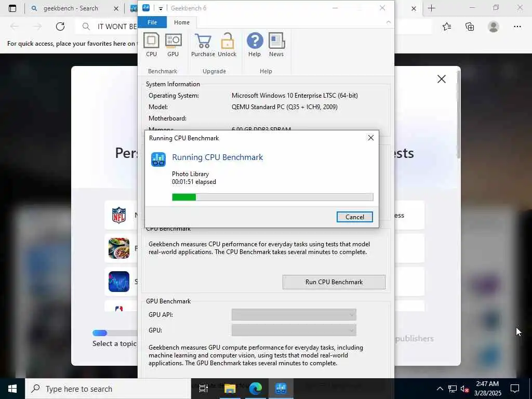Click the Photo Library workload text
Screen dimensions: 532x399
pyautogui.click(x=190, y=174)
